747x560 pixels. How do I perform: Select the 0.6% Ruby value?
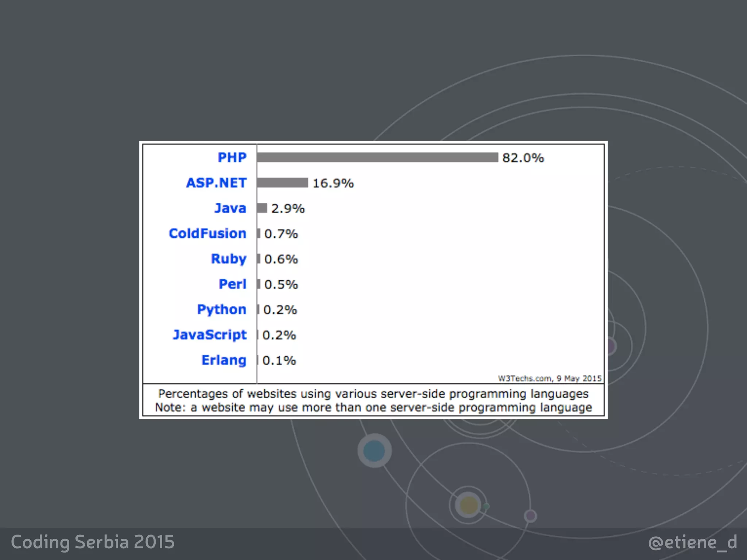coord(281,259)
